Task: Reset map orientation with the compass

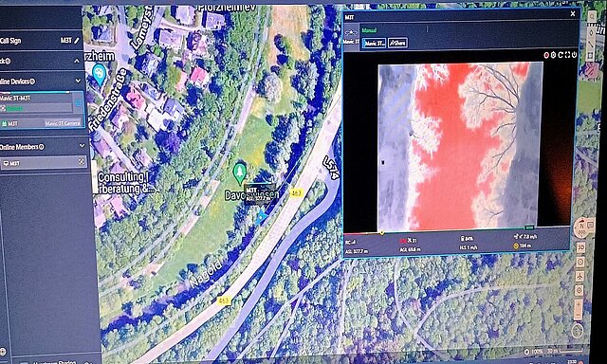Action: 580,227
